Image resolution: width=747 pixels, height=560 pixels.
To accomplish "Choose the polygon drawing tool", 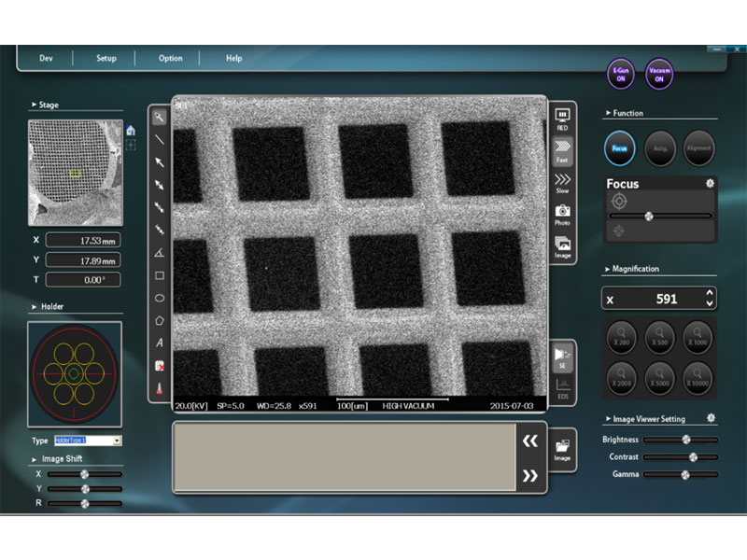I will [160, 321].
